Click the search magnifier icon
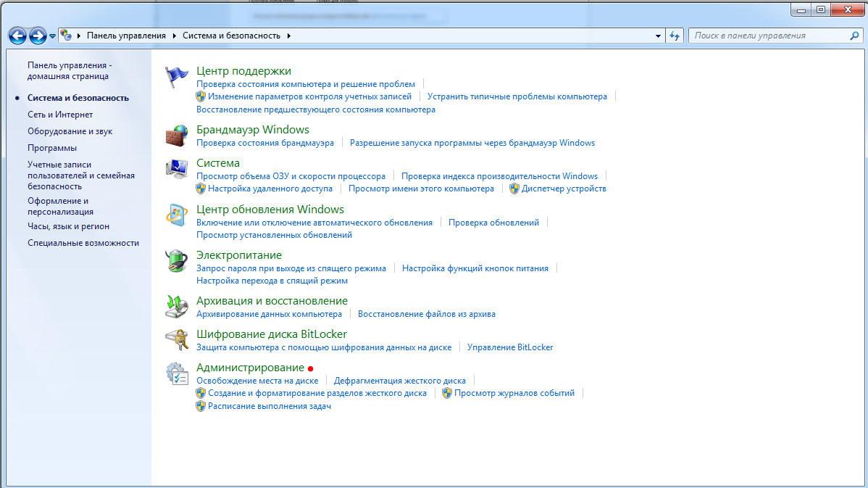The height and width of the screenshot is (488, 868). [854, 36]
